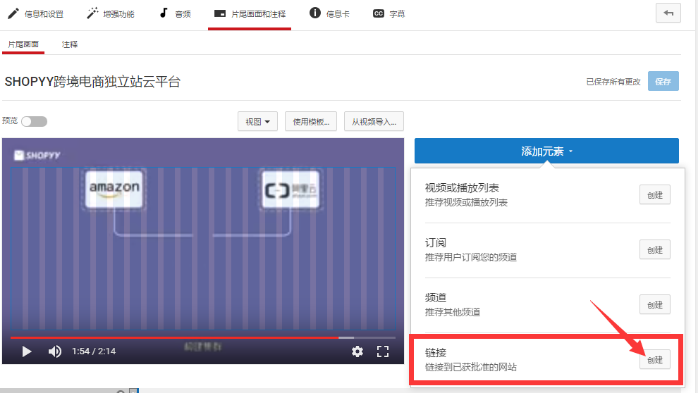This screenshot has width=698, height=394.
Task: Create a 订阅 subscribe element
Action: click(655, 250)
